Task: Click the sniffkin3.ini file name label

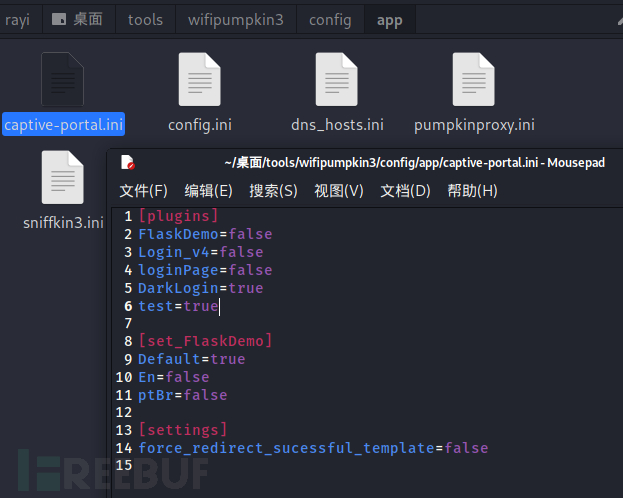Action: point(64,223)
